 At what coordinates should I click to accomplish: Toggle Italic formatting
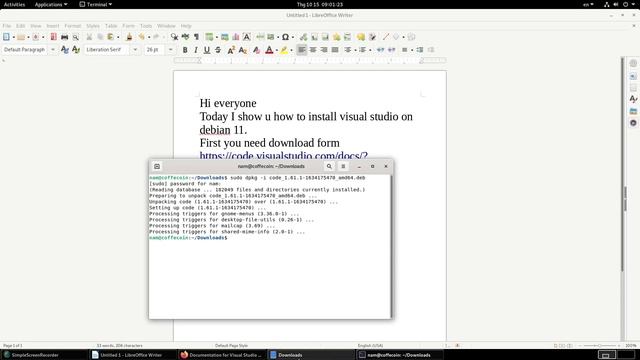(196, 50)
